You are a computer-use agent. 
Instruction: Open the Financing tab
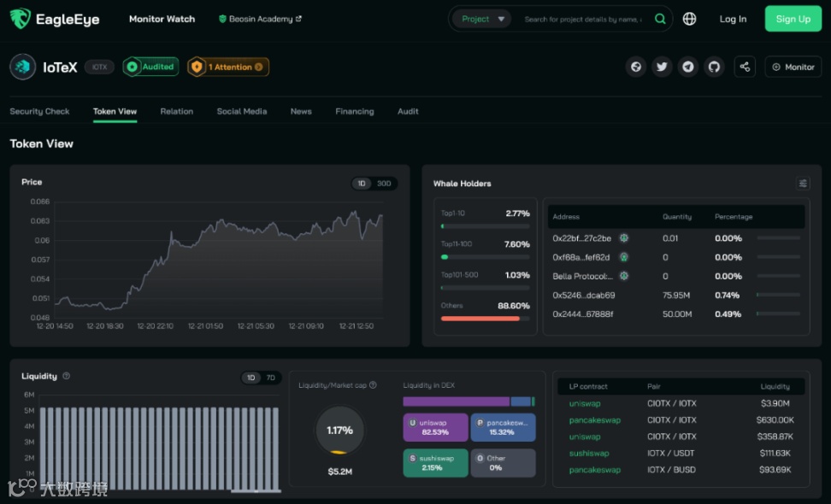(355, 111)
